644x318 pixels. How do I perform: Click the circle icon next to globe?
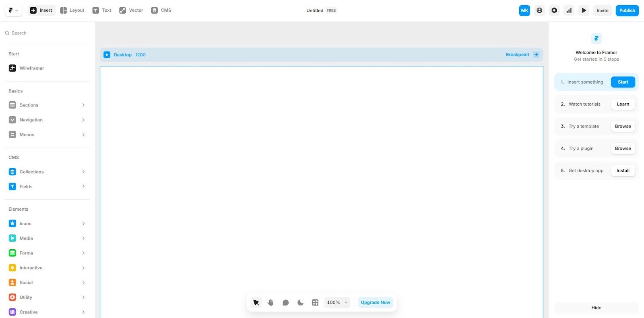554,10
